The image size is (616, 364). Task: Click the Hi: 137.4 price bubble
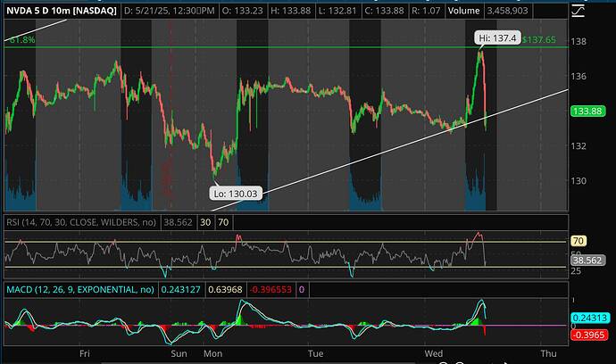point(497,38)
